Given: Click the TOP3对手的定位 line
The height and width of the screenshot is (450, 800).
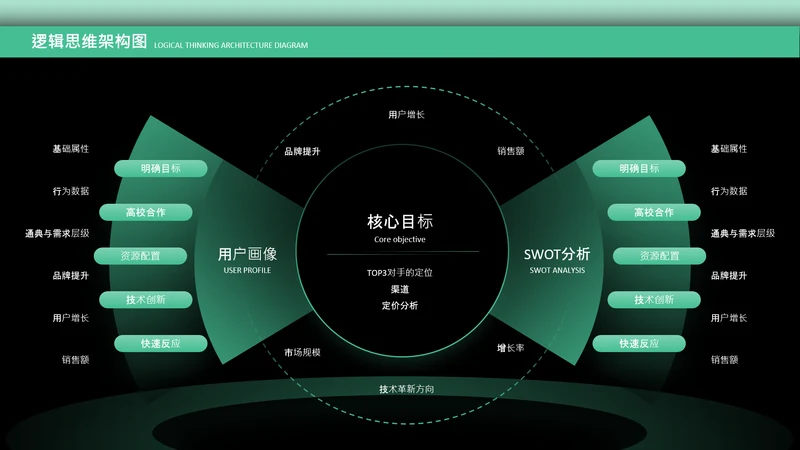Looking at the screenshot, I should point(399,273).
